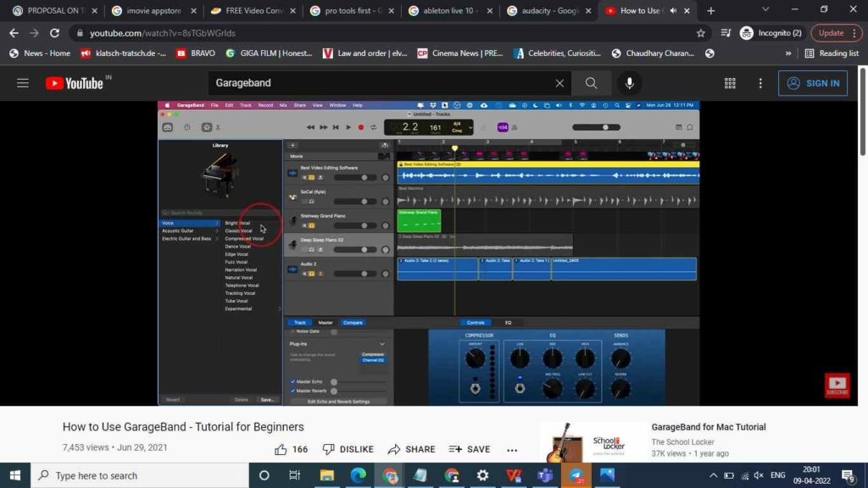Select Narration Vocal preset
868x488 pixels.
coord(241,270)
